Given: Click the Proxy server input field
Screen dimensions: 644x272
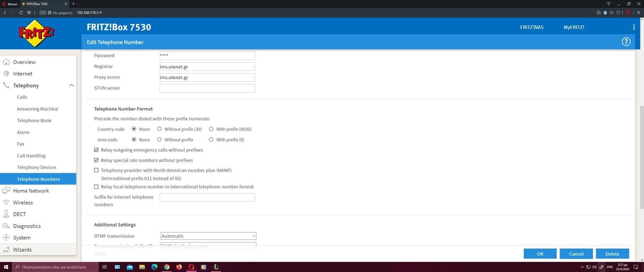Looking at the screenshot, I should (207, 78).
